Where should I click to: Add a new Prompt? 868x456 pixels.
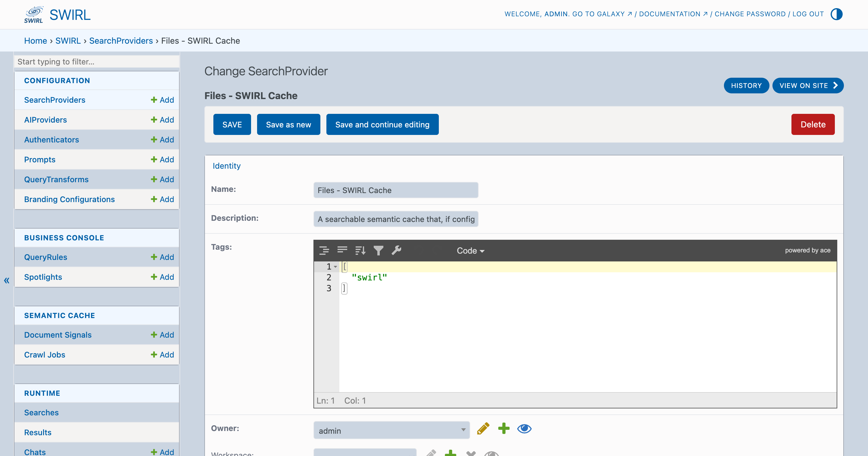[162, 160]
